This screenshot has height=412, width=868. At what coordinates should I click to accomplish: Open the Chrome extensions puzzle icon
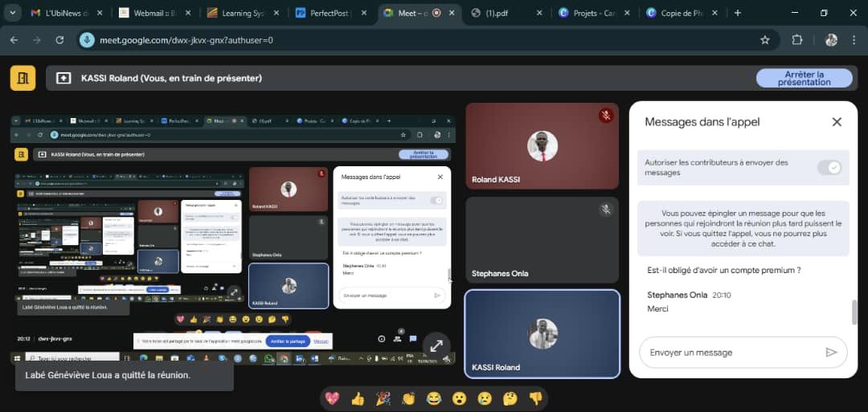tap(796, 40)
